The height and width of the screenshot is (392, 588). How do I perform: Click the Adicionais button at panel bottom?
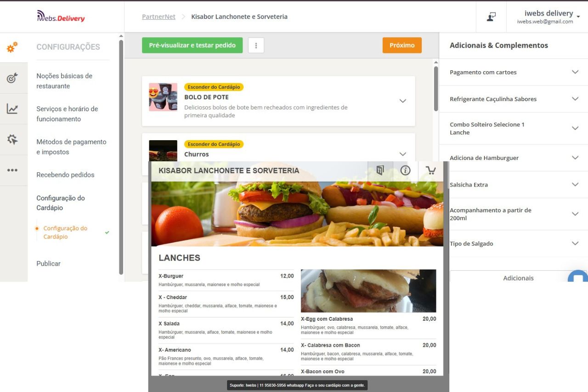click(518, 278)
